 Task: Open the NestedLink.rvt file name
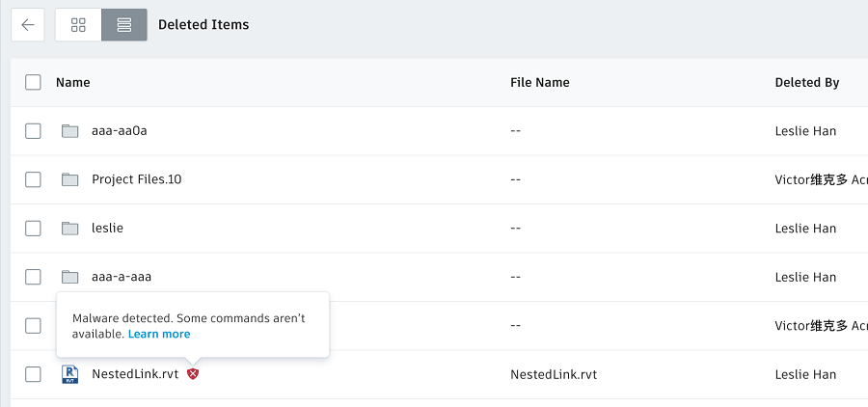pyautogui.click(x=135, y=374)
